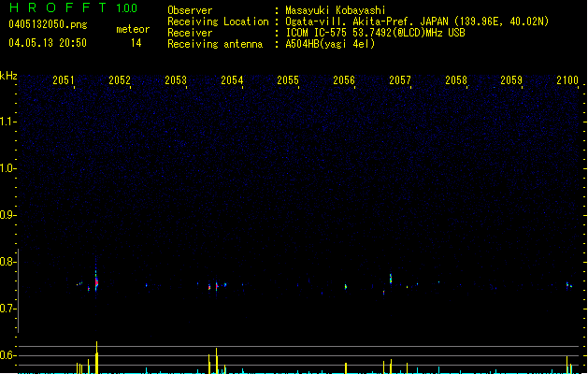Image resolution: width=588 pixels, height=374 pixels.
Task: Click the meteor count value 14
Action: (x=136, y=43)
